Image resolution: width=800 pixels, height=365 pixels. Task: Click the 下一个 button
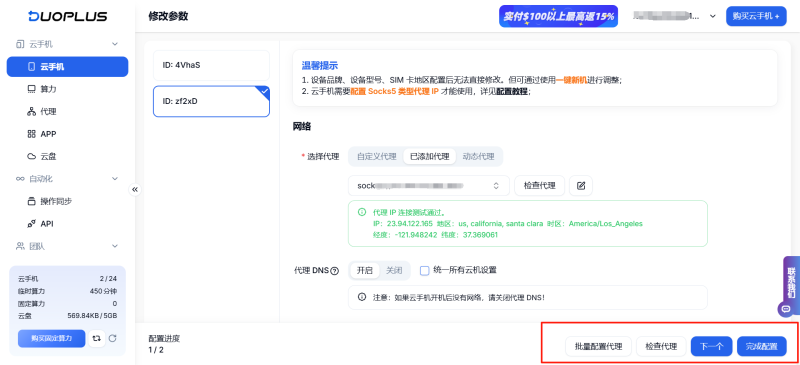point(711,347)
